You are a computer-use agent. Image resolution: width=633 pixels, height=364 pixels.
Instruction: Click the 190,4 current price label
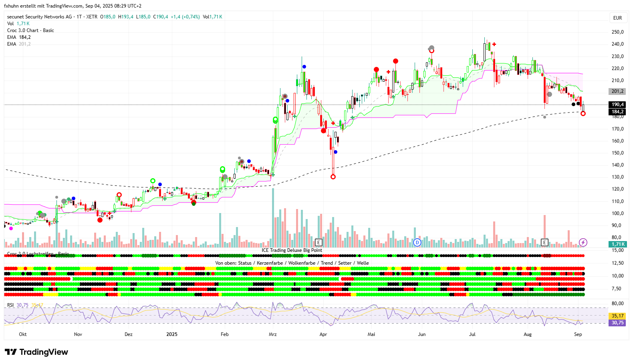pos(617,105)
